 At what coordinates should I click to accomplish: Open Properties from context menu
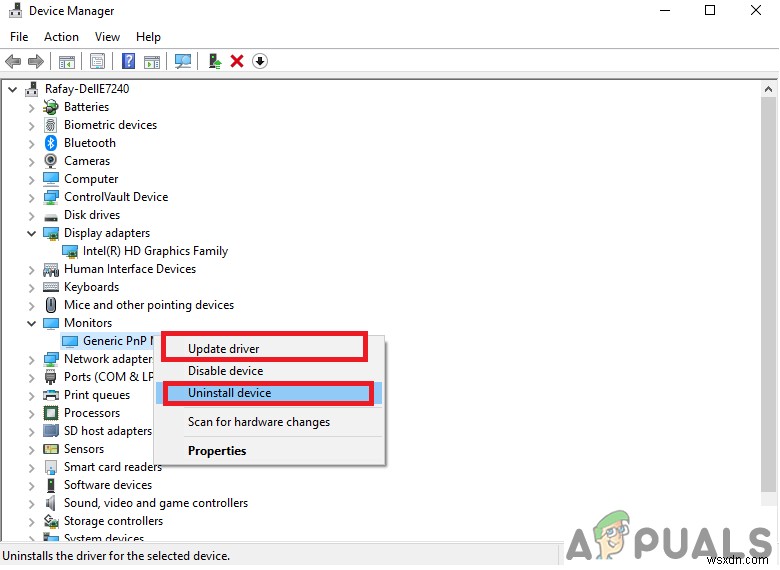[269, 451]
